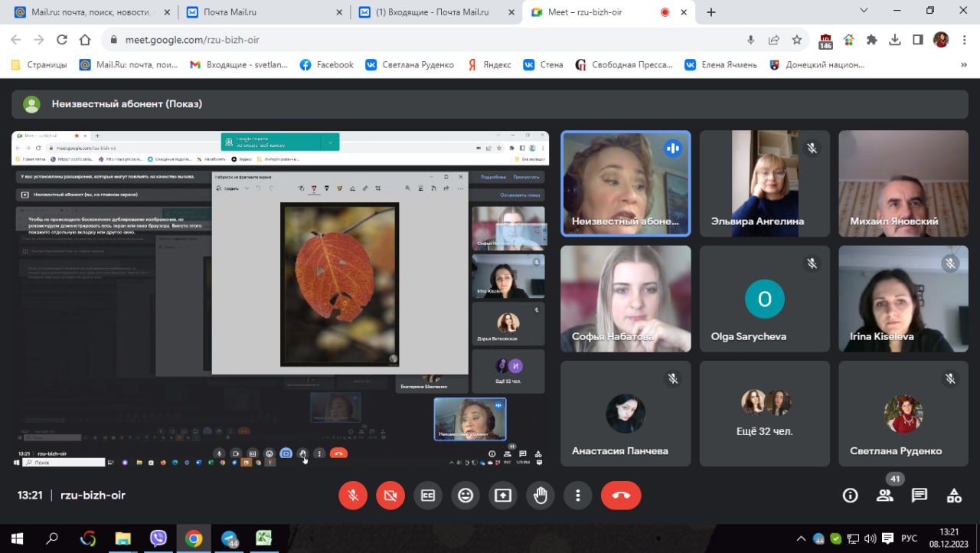Open Ещё 32 чел. tile
This screenshot has height=553, width=980.
click(x=765, y=414)
